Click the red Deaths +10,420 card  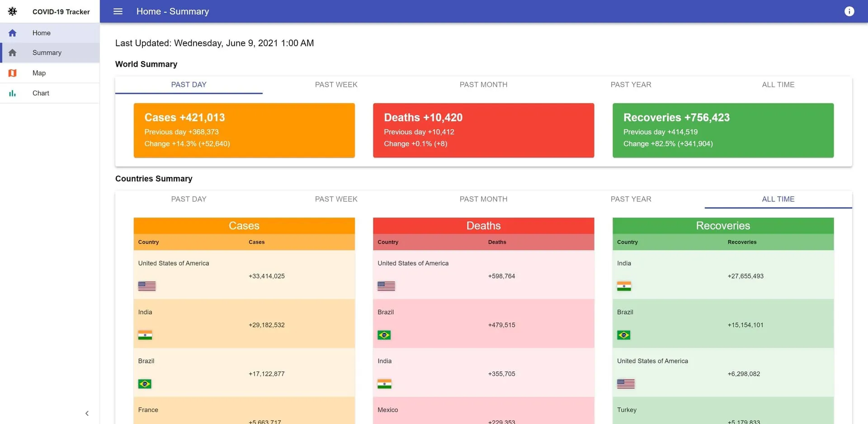click(x=484, y=130)
